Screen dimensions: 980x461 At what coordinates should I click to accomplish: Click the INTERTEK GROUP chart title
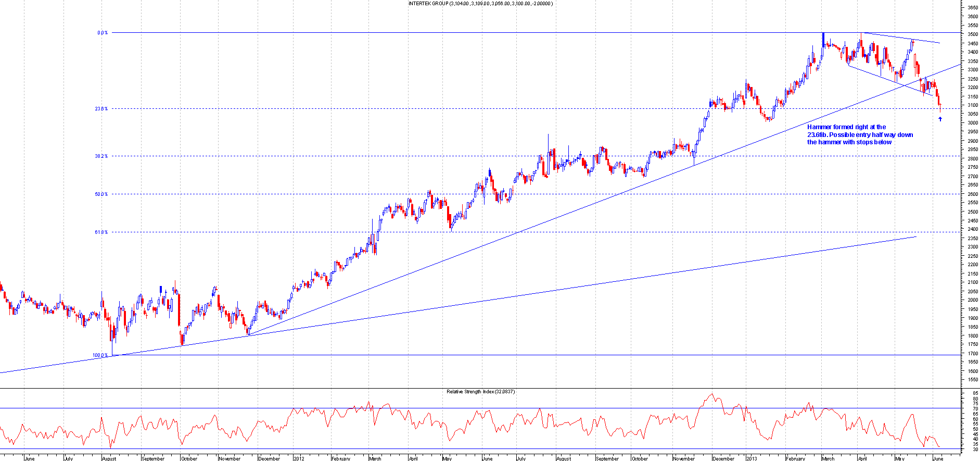480,4
